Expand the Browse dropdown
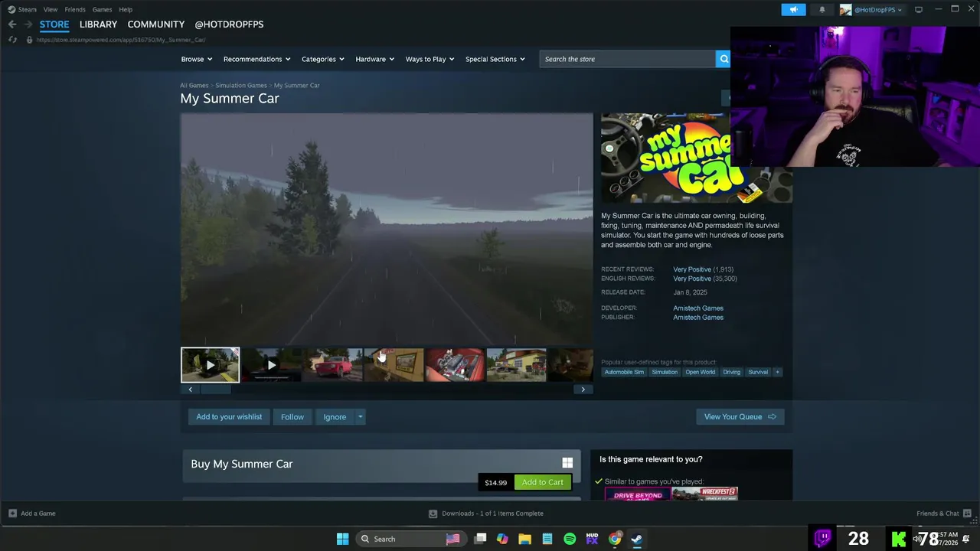The height and width of the screenshot is (551, 980). click(196, 59)
